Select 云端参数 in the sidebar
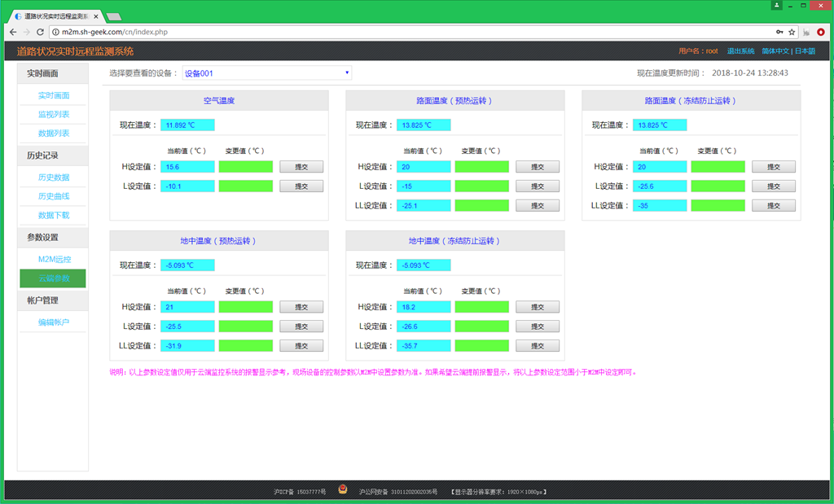This screenshot has height=504, width=834. (x=54, y=278)
